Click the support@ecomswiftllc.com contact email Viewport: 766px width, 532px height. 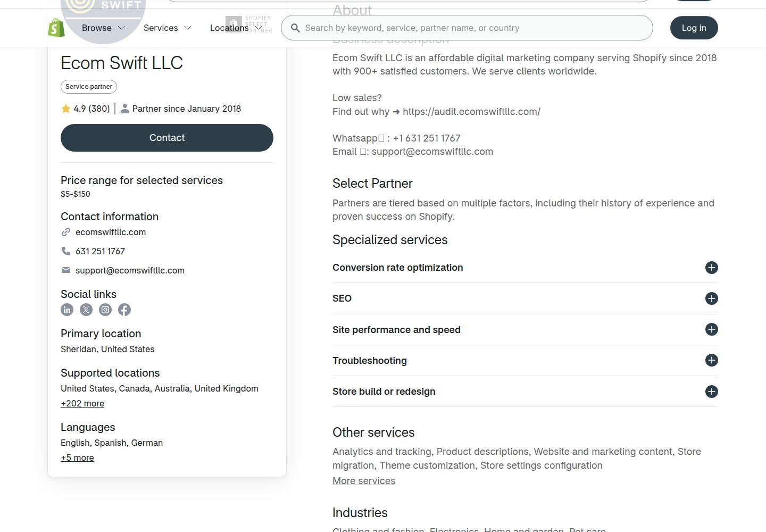pyautogui.click(x=130, y=270)
